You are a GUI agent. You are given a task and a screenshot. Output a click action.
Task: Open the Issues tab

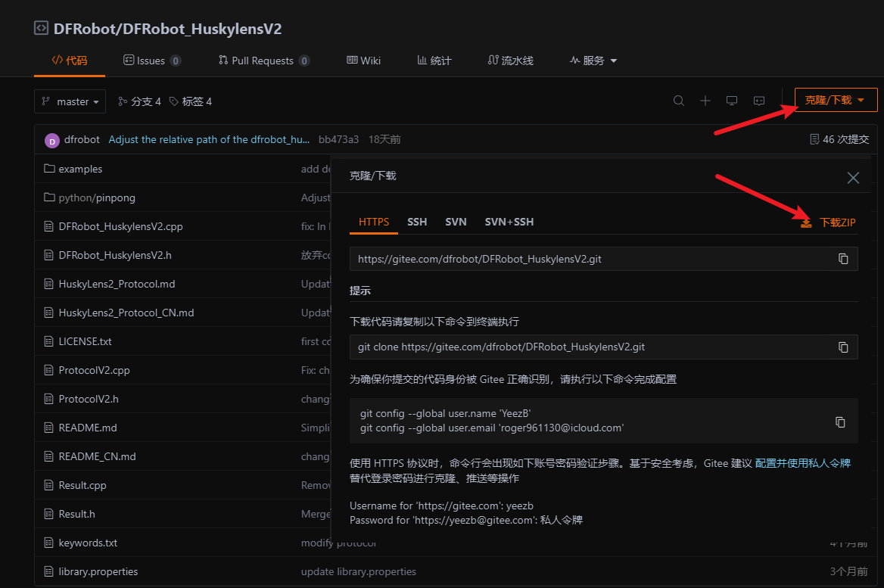[x=152, y=61]
